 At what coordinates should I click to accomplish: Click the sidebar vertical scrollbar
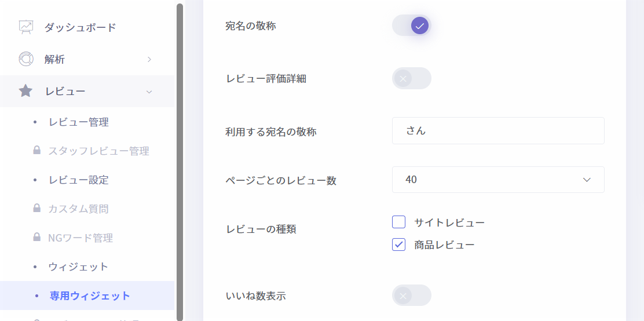180,156
